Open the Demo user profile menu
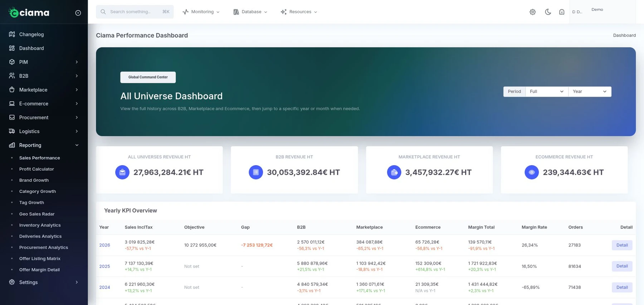This screenshot has width=644, height=305. click(x=602, y=12)
